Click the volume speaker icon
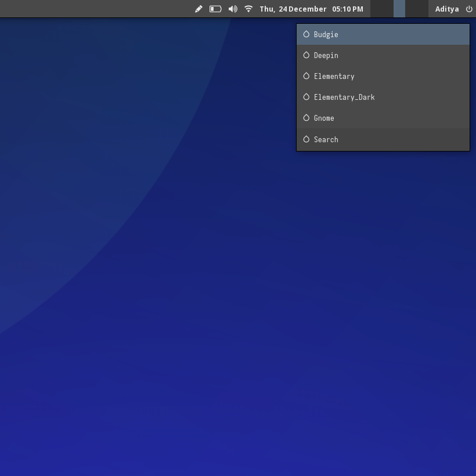Viewport: 476px width, 476px height. pos(233,9)
